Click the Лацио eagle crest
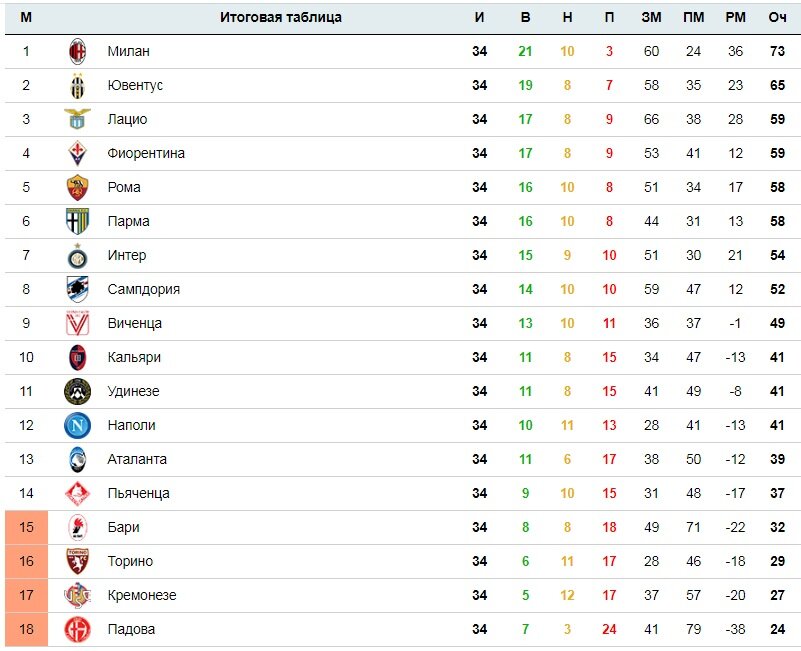 (x=77, y=119)
